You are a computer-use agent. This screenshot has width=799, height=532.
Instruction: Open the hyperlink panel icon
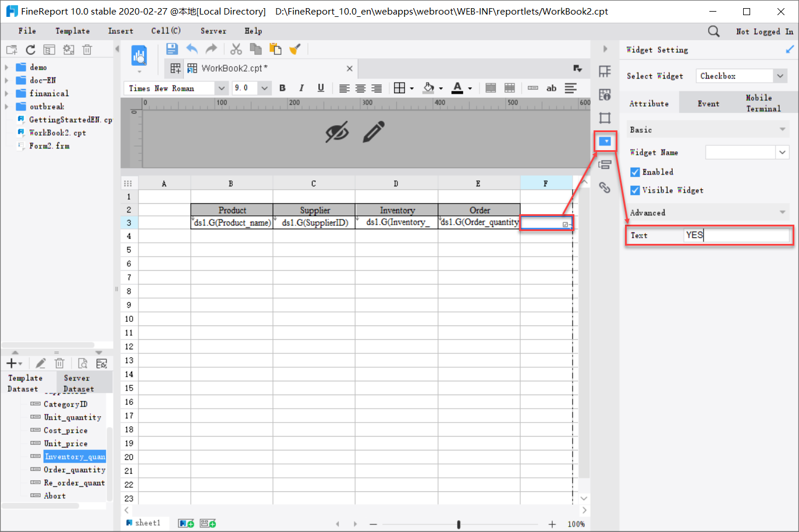tap(605, 187)
